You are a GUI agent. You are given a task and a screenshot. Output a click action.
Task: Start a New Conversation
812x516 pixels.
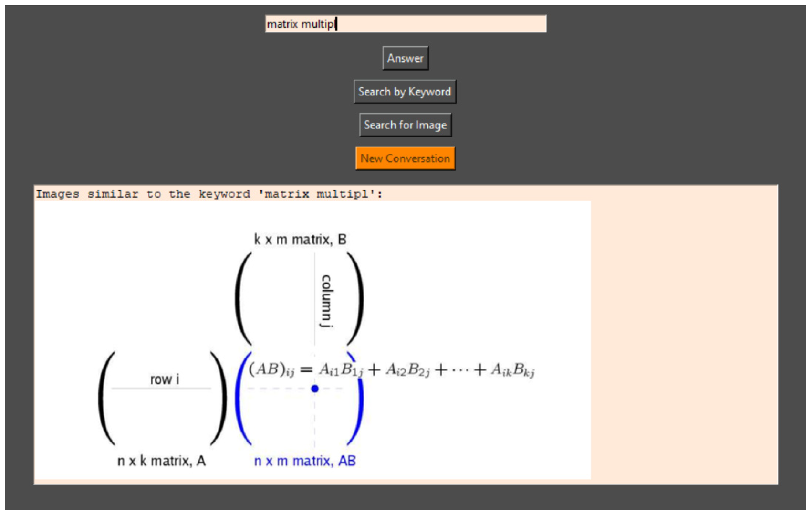tap(405, 158)
